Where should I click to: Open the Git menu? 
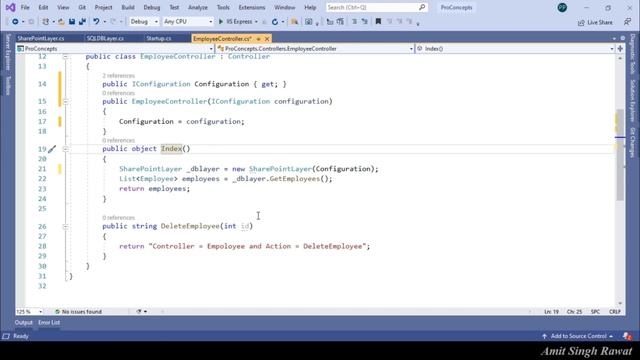(82, 7)
